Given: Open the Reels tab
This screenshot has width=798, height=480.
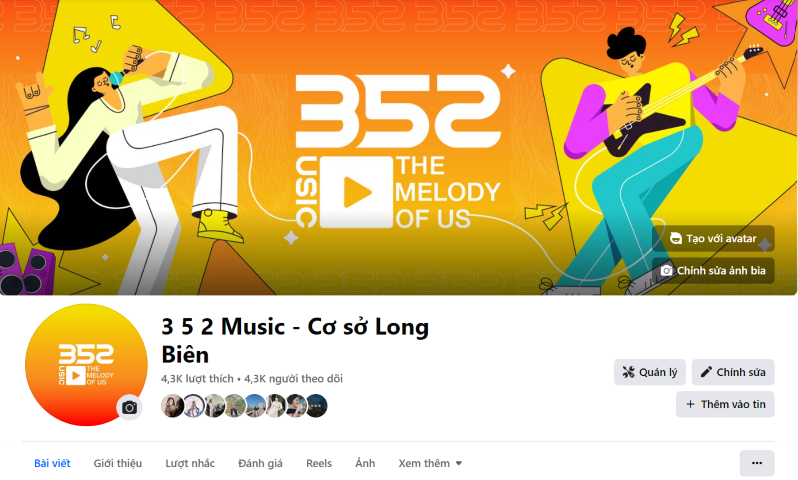Looking at the screenshot, I should 319,463.
